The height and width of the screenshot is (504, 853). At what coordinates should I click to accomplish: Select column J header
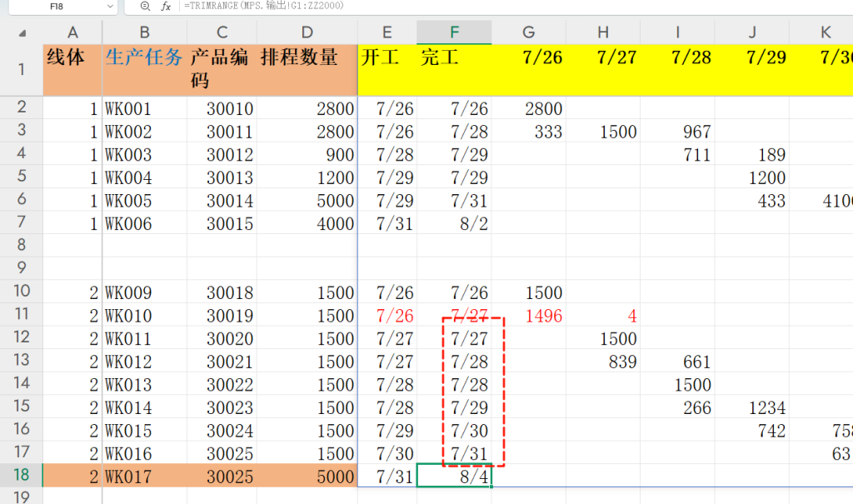tap(752, 32)
